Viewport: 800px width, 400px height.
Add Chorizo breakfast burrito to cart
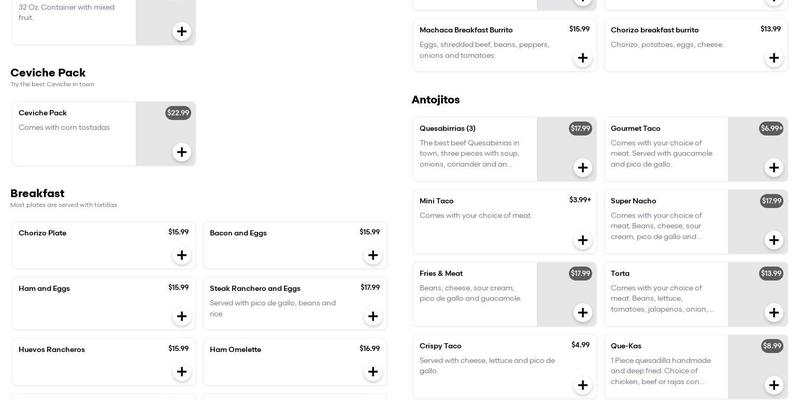pos(774,58)
